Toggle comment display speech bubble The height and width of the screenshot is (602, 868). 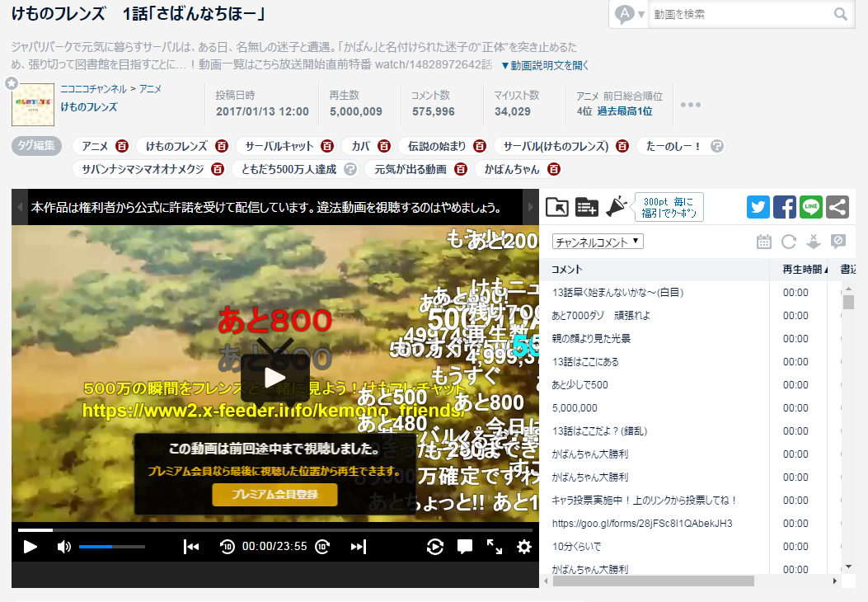tap(465, 548)
